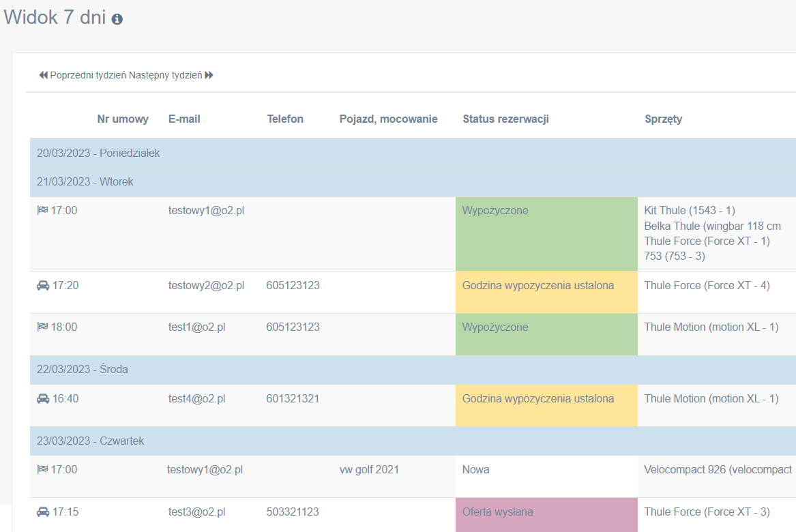Image resolution: width=796 pixels, height=532 pixels.
Task: Click the forward arrows after Następny tydzień
Action: (x=209, y=75)
